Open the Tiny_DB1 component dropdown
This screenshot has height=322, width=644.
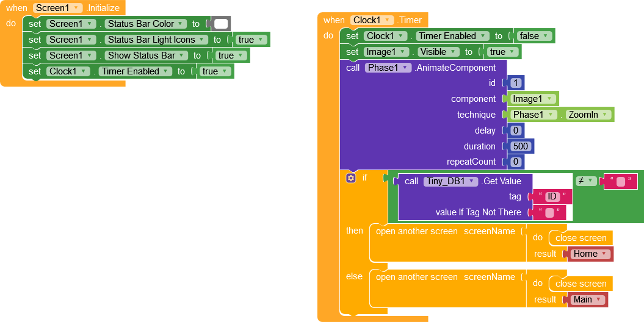click(450, 181)
